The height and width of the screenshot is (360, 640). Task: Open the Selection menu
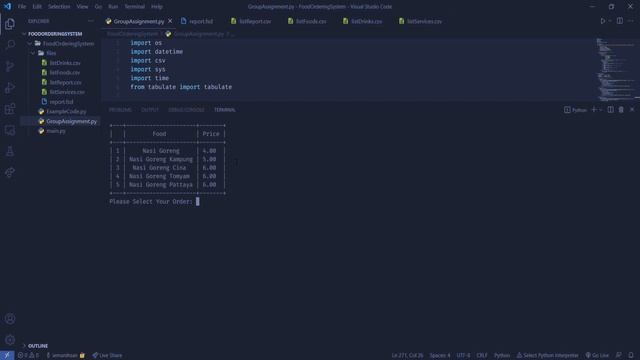pos(59,7)
